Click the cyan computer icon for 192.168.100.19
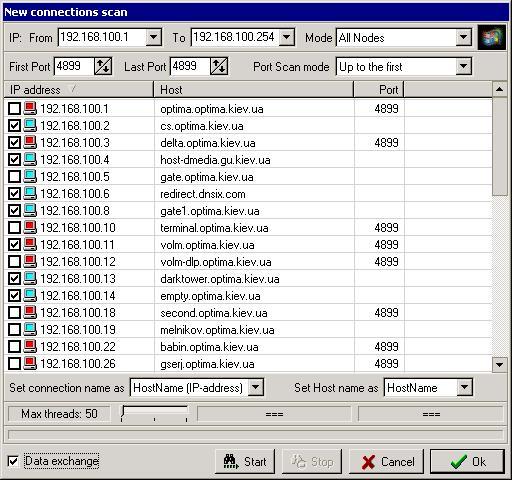This screenshot has height=480, width=512. tap(30, 329)
